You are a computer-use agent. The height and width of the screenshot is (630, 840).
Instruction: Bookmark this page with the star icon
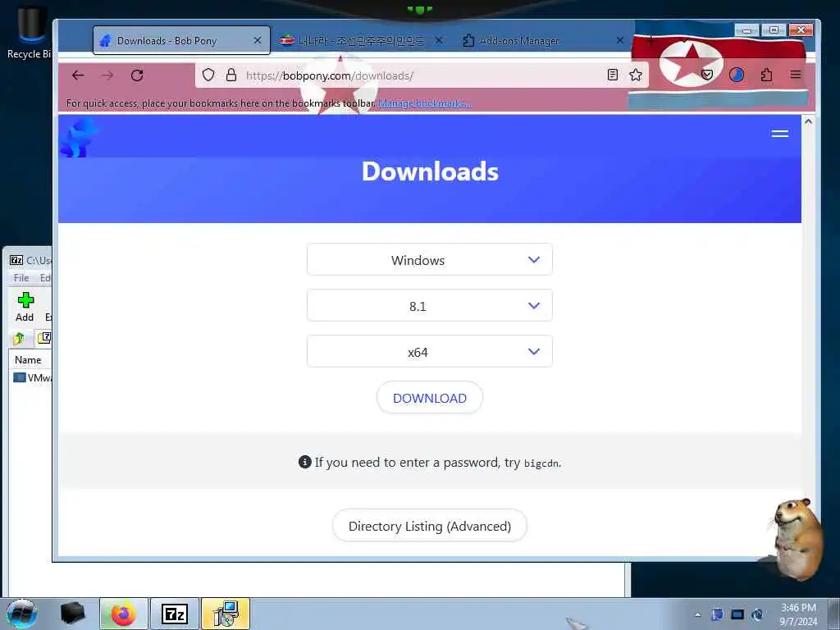[636, 75]
